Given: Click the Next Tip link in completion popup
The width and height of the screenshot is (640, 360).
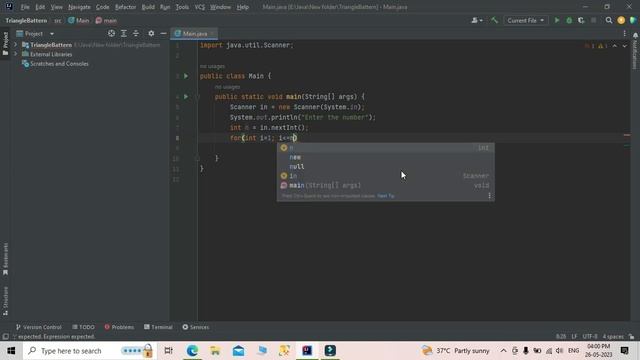Looking at the screenshot, I should [x=386, y=196].
